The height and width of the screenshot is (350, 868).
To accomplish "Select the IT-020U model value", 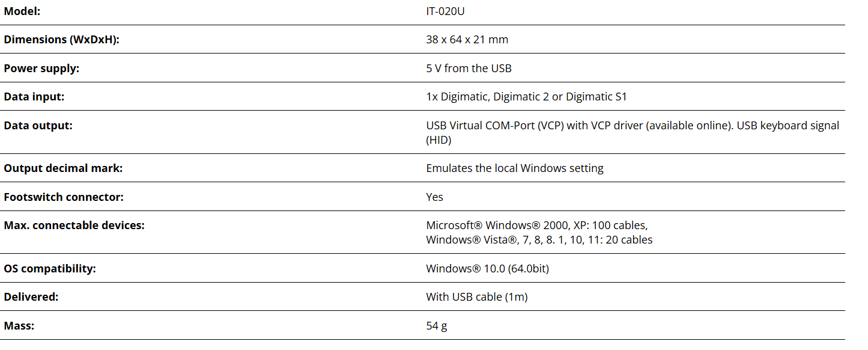I will coord(445,11).
